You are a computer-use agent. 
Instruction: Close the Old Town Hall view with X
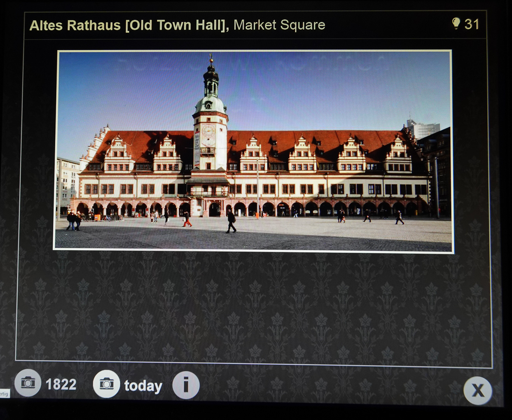477,390
